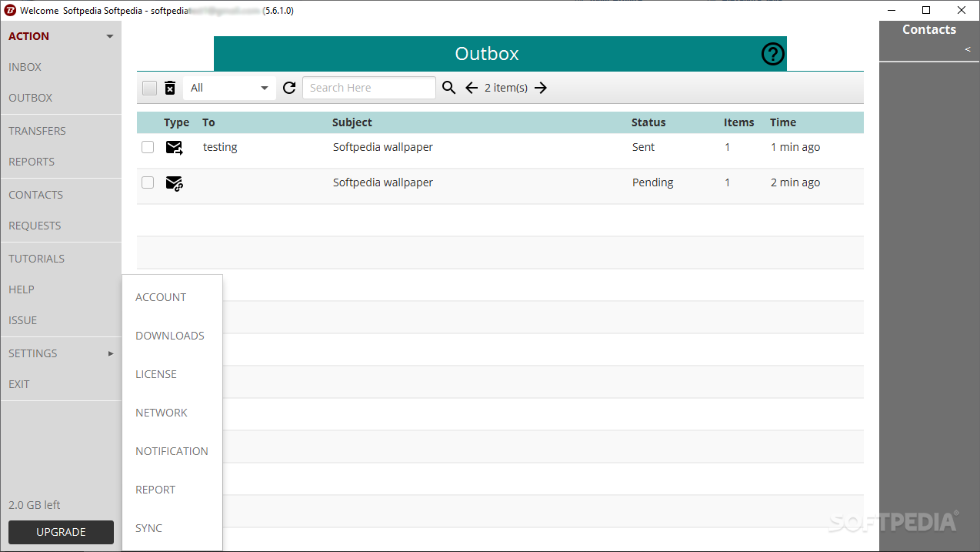This screenshot has height=552, width=980.
Task: Expand the ACTION menu arrow
Action: pos(110,36)
